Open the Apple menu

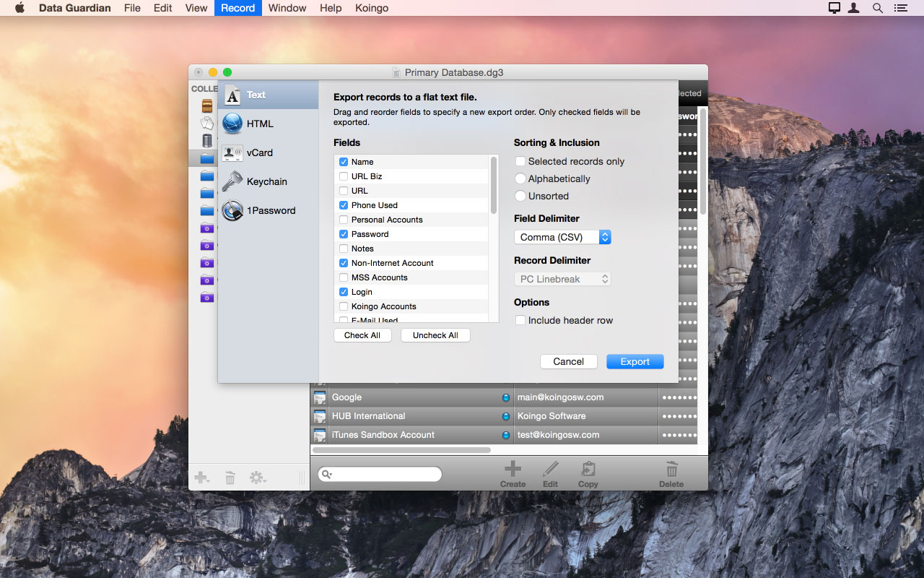coord(19,8)
